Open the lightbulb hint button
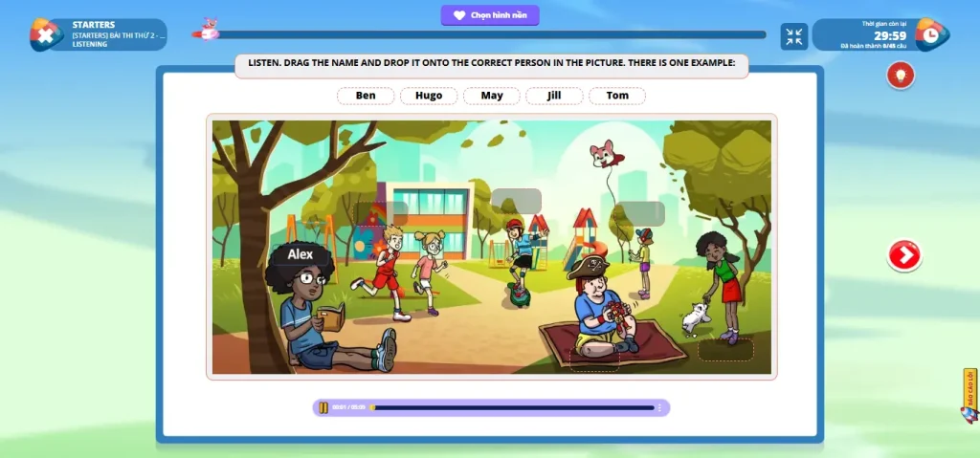 pos(900,75)
